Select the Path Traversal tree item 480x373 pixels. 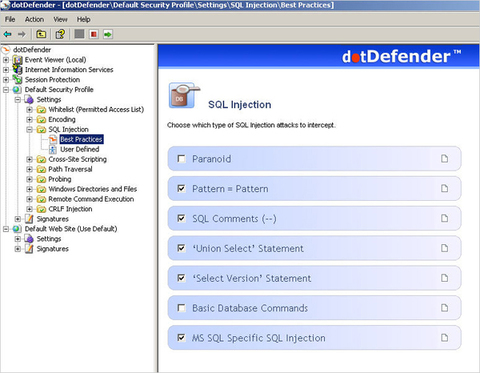pyautogui.click(x=70, y=169)
